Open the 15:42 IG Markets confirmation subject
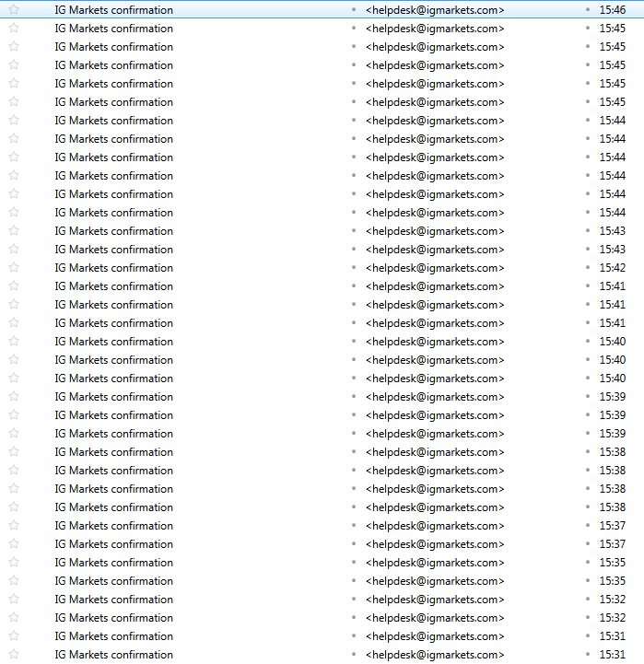 113,268
